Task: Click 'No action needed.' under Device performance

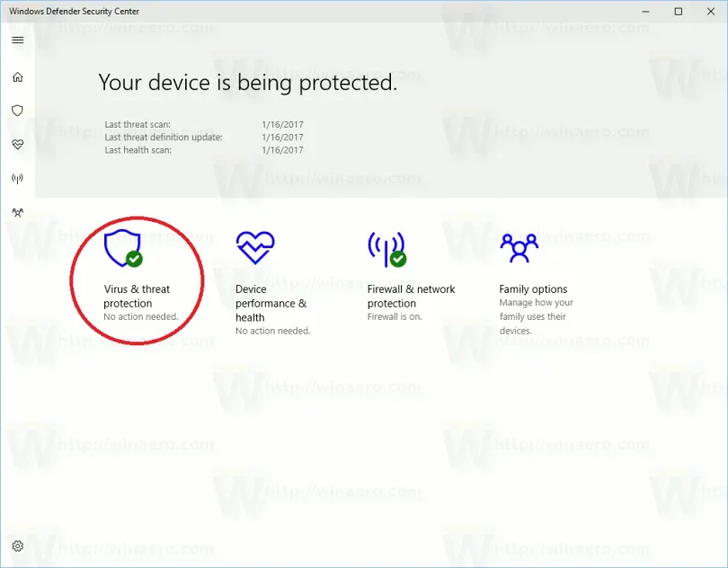Action: [x=272, y=331]
